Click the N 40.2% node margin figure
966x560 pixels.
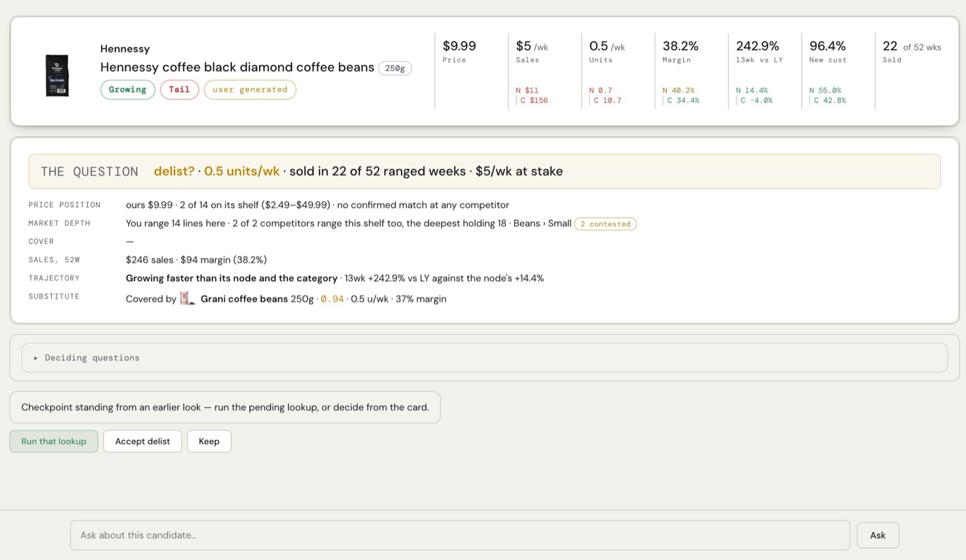(679, 90)
